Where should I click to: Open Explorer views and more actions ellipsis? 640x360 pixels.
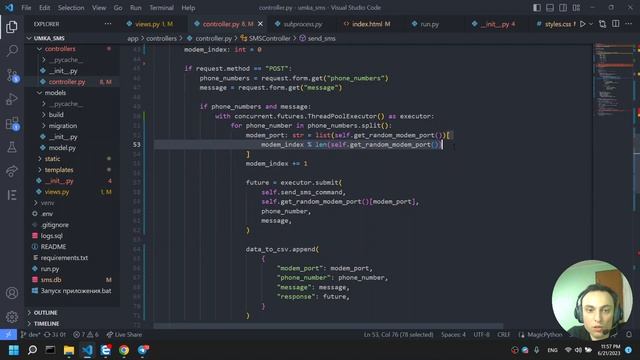coord(108,24)
